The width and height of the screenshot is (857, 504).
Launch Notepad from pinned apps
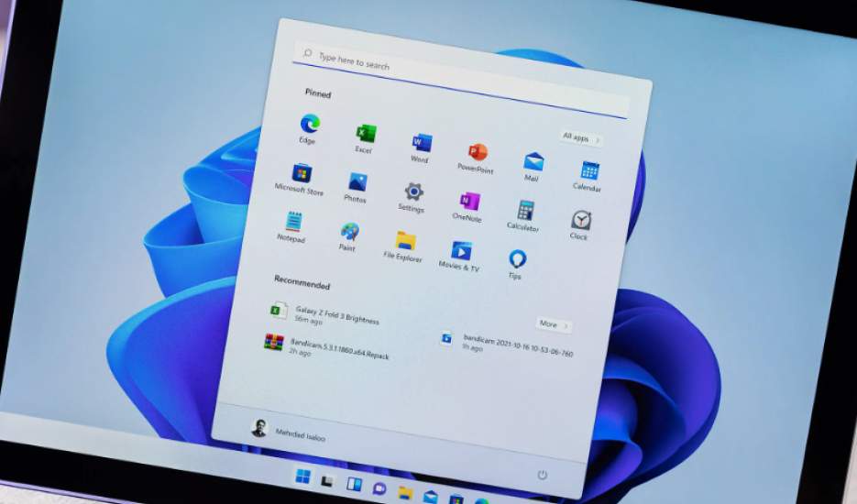tap(293, 223)
